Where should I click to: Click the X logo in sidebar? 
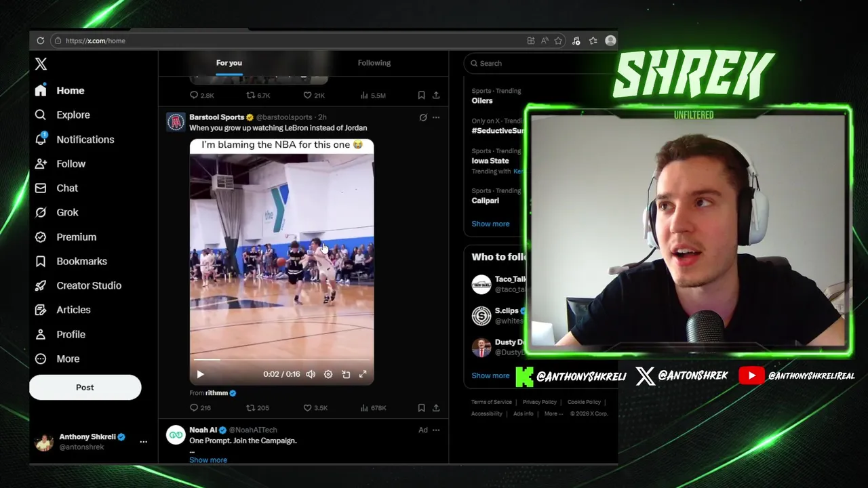pos(41,64)
